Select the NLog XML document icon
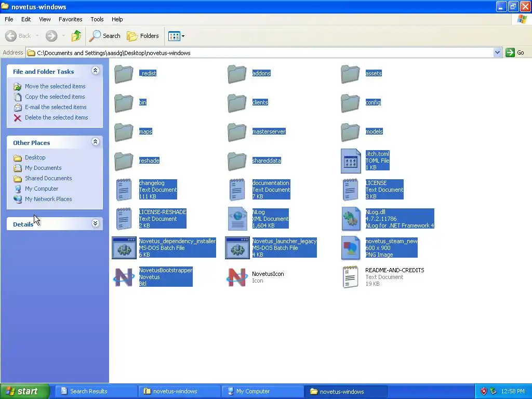Viewport: 532px width, 399px height. [237, 219]
